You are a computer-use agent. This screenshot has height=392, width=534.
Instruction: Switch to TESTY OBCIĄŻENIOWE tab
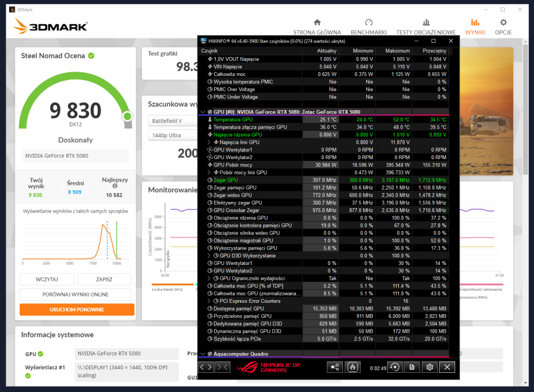[426, 27]
